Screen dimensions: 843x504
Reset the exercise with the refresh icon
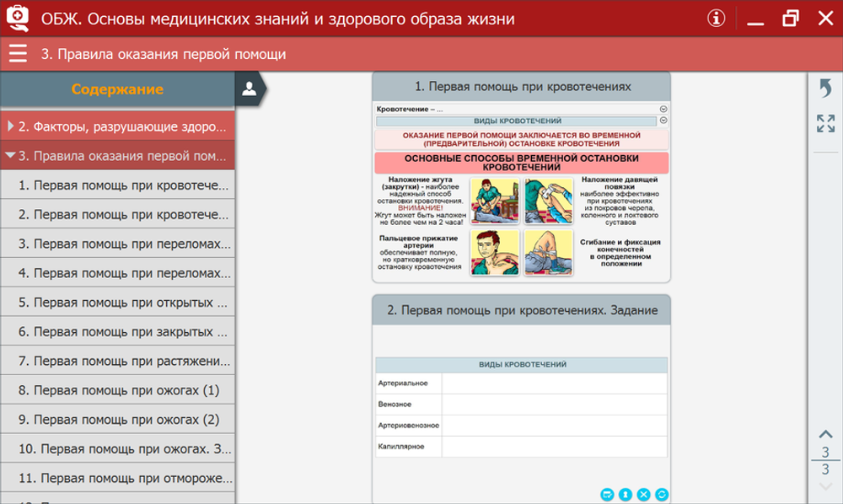tap(663, 495)
